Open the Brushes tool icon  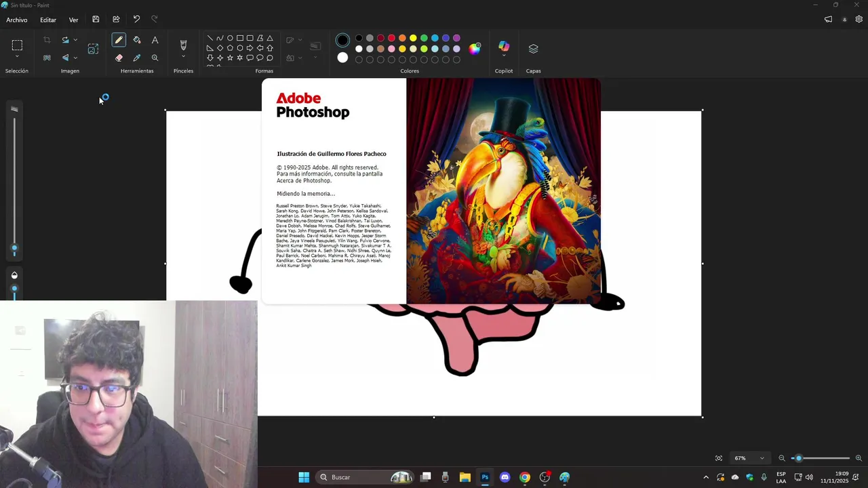click(x=183, y=45)
